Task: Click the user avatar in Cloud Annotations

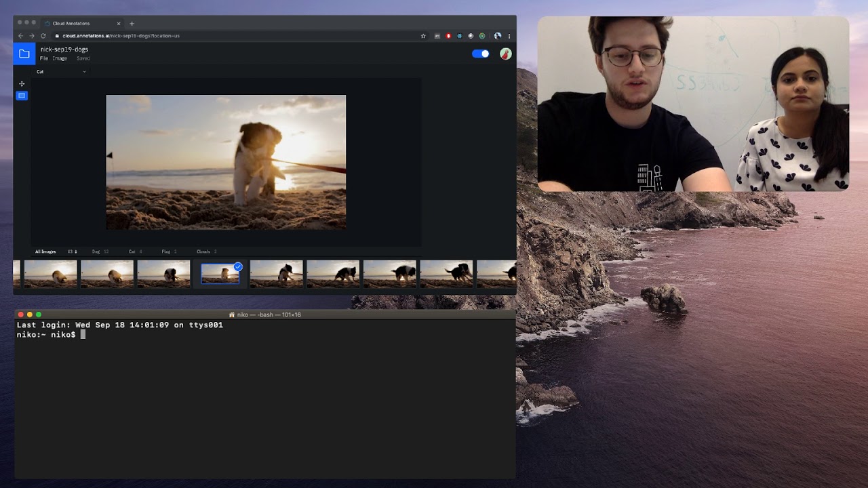Action: (x=505, y=54)
